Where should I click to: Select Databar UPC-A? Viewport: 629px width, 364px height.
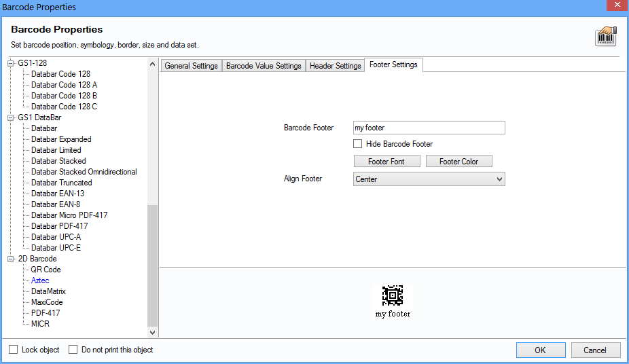pyautogui.click(x=56, y=236)
